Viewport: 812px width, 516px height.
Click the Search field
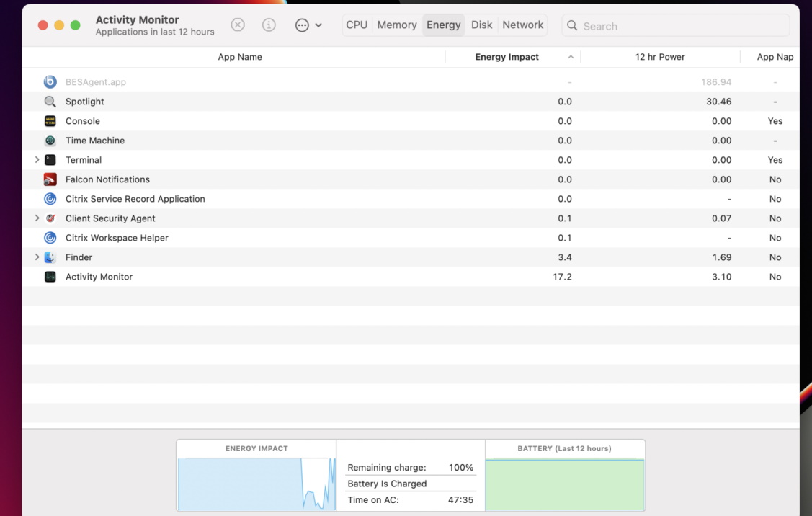(675, 25)
